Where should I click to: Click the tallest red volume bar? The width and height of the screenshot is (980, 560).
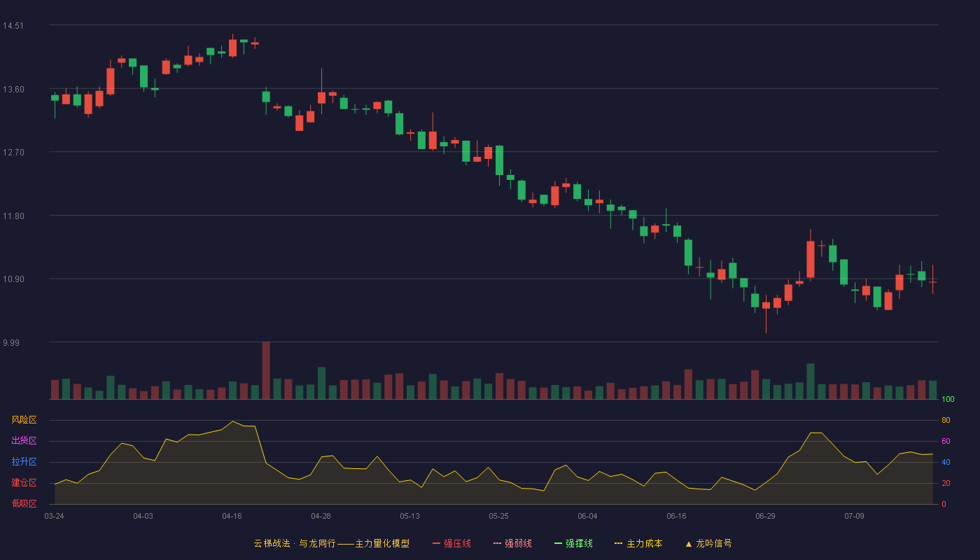tap(266, 370)
